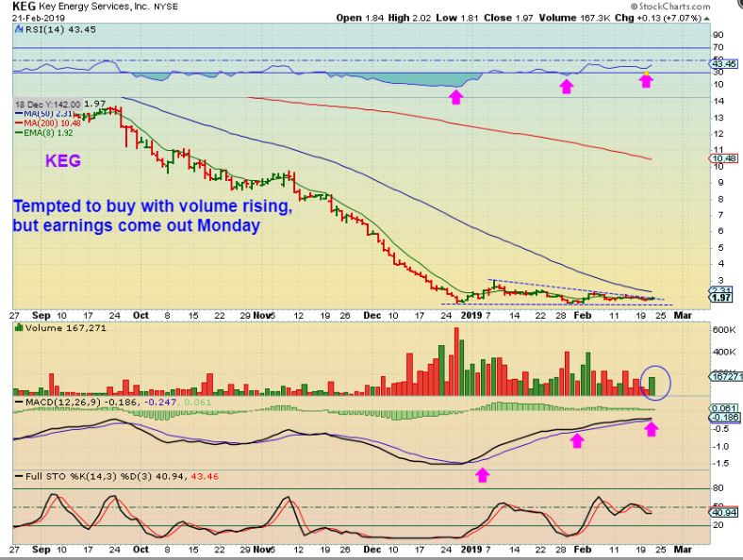Click the Sep label on the bottom date axis under the stochastic panel

(x=41, y=550)
